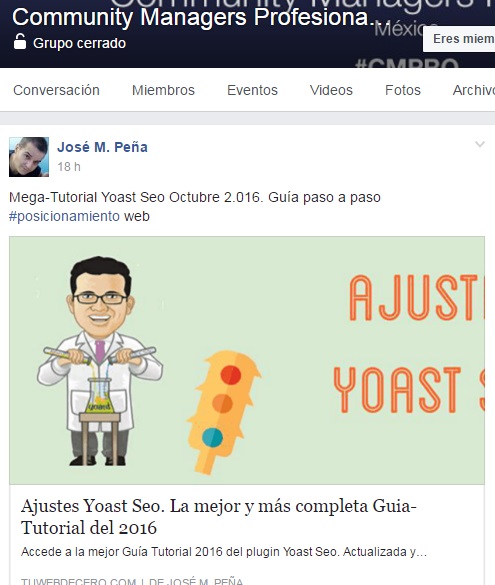
Task: Open the Ajustes Yoast Seo article headline
Action: coord(219,517)
